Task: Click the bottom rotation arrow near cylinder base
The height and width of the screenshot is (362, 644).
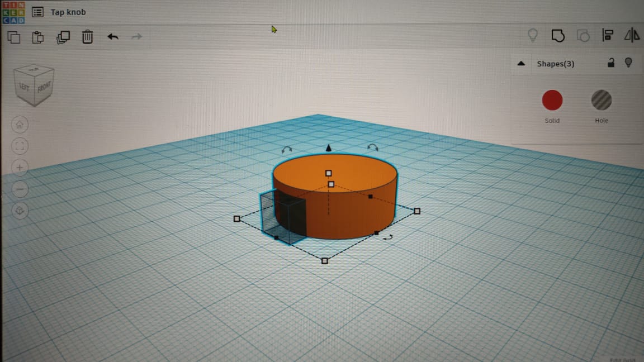Action: tap(388, 237)
